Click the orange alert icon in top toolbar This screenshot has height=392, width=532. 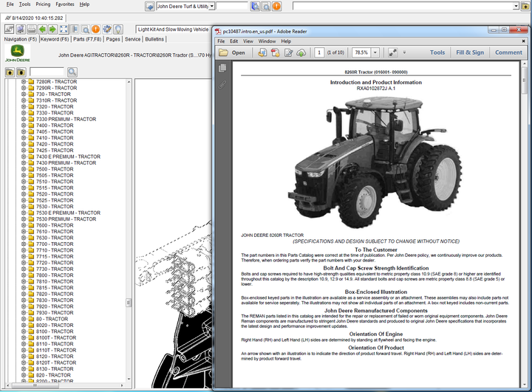[277, 6]
